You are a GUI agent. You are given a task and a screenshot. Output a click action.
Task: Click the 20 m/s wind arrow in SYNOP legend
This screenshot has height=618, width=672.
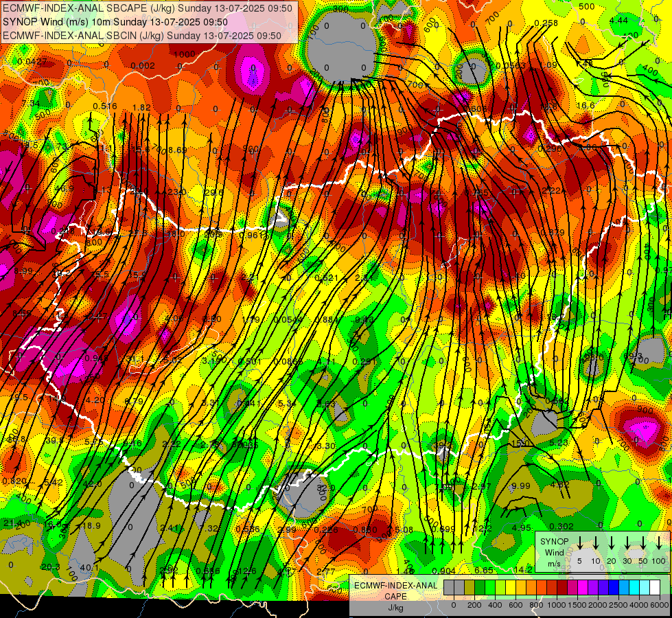[x=612, y=542]
